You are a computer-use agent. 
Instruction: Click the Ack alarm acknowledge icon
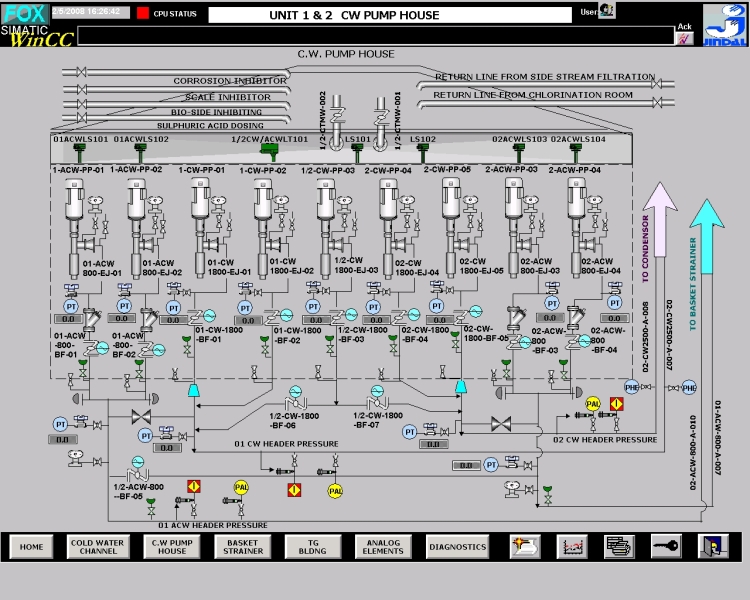[684, 39]
